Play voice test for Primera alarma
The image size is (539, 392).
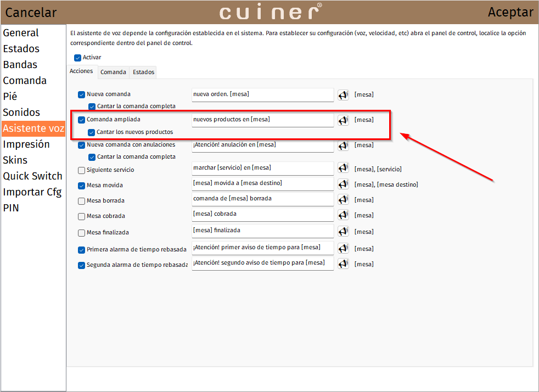[x=343, y=248]
